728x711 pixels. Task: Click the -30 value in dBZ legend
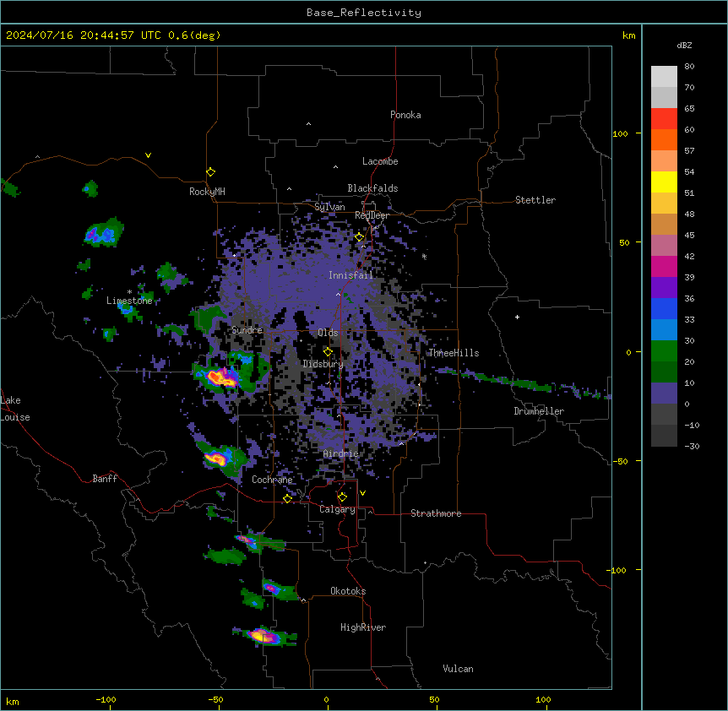(x=692, y=447)
